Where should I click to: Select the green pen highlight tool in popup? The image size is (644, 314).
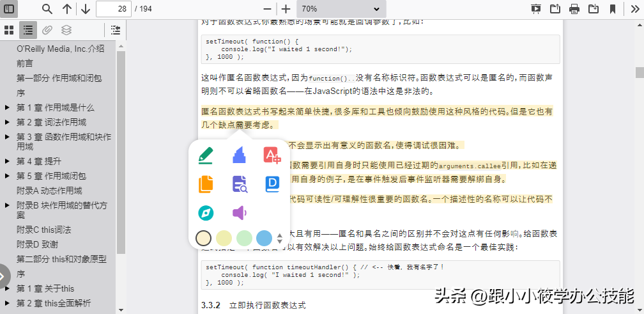pyautogui.click(x=206, y=156)
